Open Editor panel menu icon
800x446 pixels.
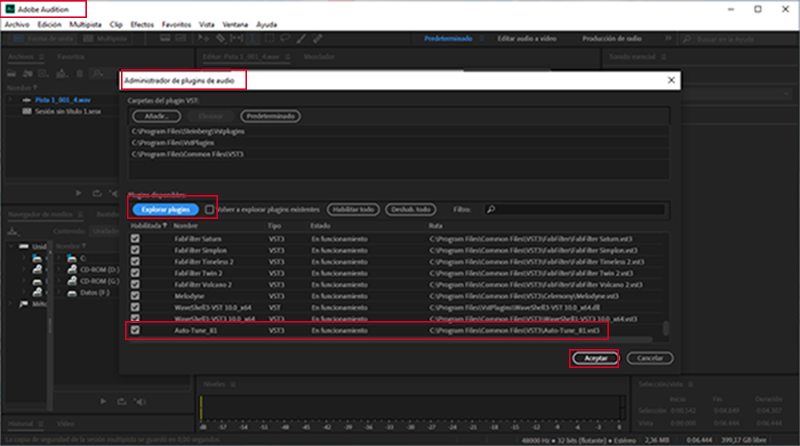pos(288,57)
